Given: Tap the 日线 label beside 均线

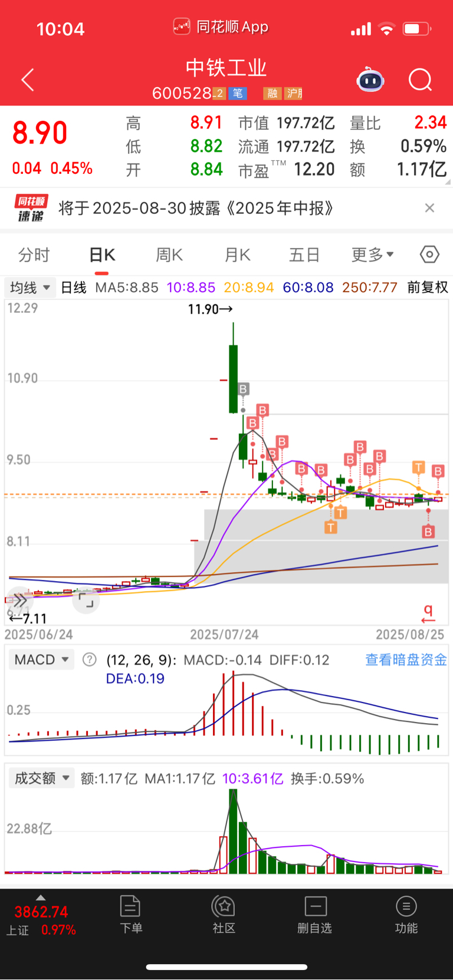Looking at the screenshot, I should [74, 288].
